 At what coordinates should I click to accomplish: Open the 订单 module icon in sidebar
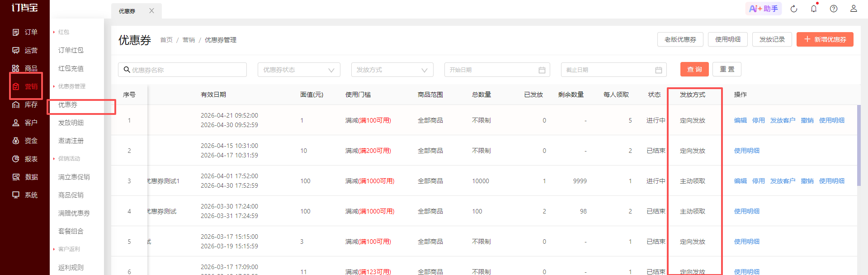click(x=16, y=32)
